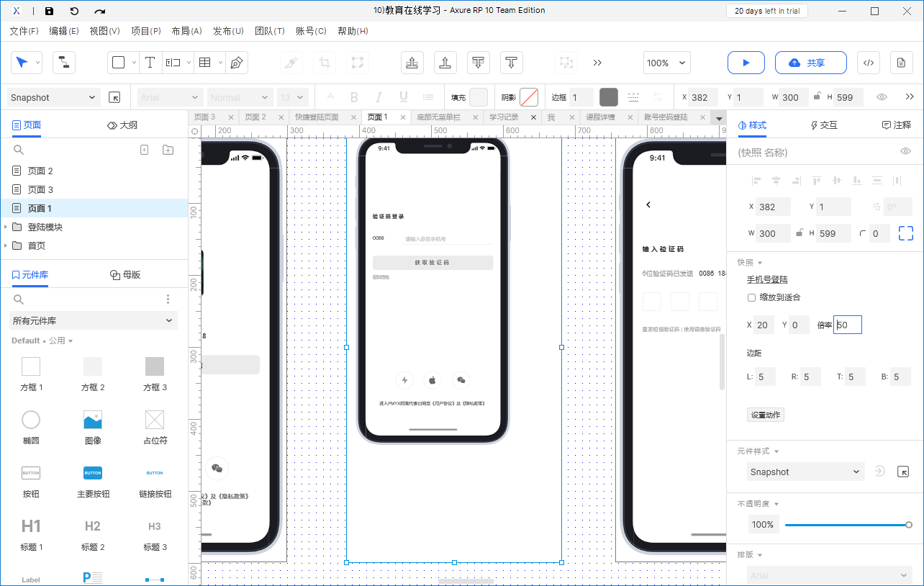Image resolution: width=924 pixels, height=586 pixels.
Task: Click the 20 days left in trial button
Action: 766,11
